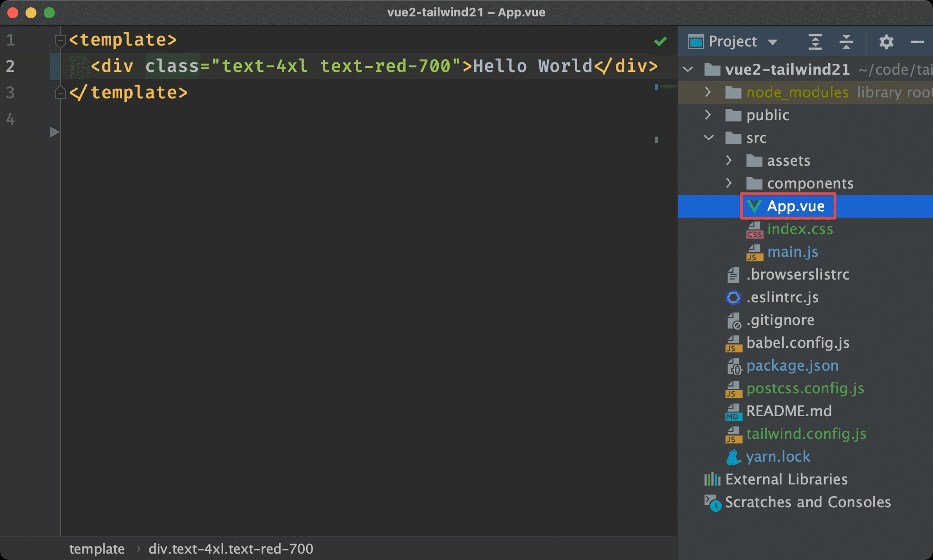Image resolution: width=933 pixels, height=560 pixels.
Task: Click the package.json file icon
Action: [x=734, y=366]
